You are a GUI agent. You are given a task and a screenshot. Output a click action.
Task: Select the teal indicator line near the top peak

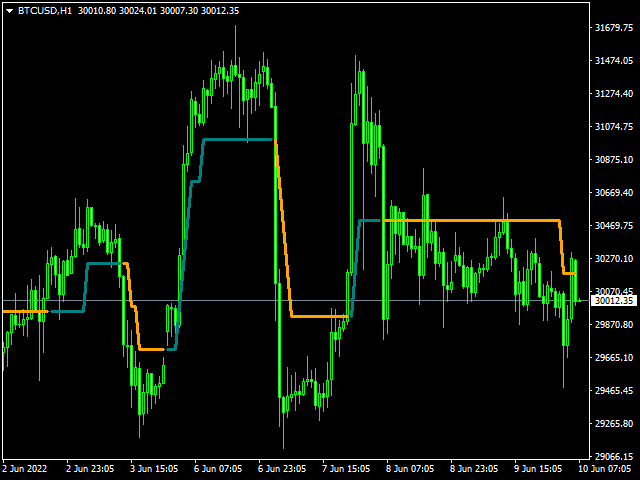coord(238,140)
